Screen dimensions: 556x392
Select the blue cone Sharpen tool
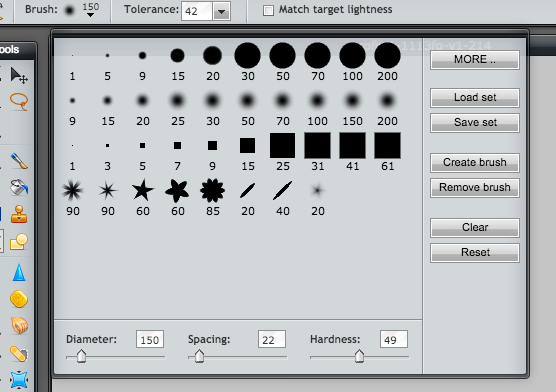coord(19,272)
